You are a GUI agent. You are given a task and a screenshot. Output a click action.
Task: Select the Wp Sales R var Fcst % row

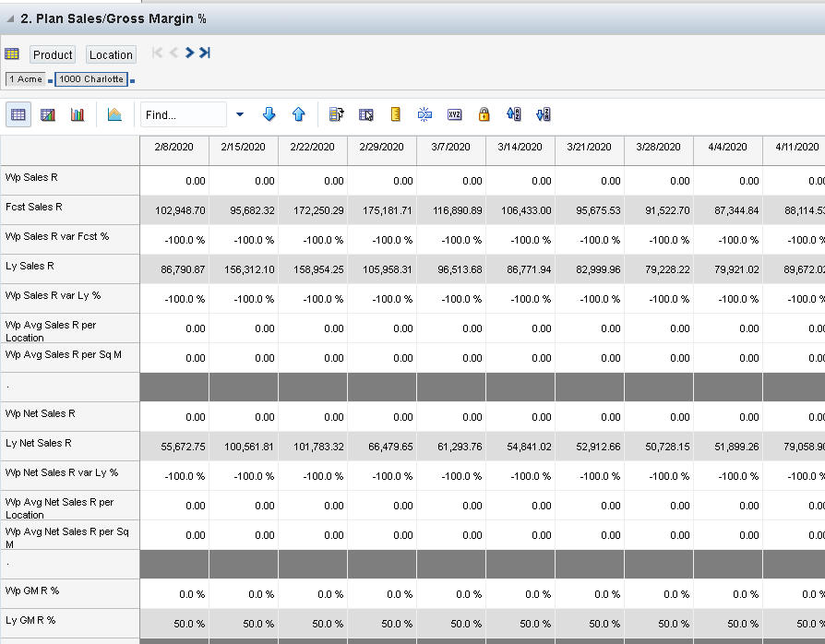coord(70,239)
